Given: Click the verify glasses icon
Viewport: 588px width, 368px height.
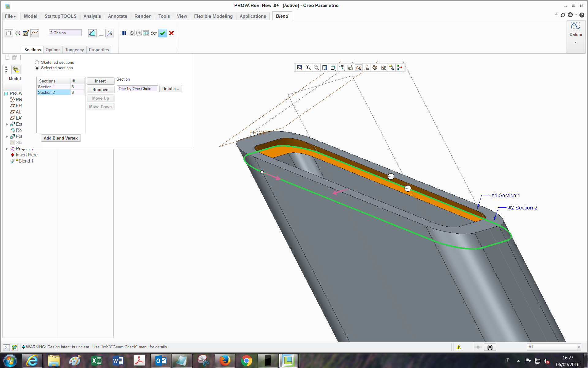Looking at the screenshot, I should pos(153,33).
